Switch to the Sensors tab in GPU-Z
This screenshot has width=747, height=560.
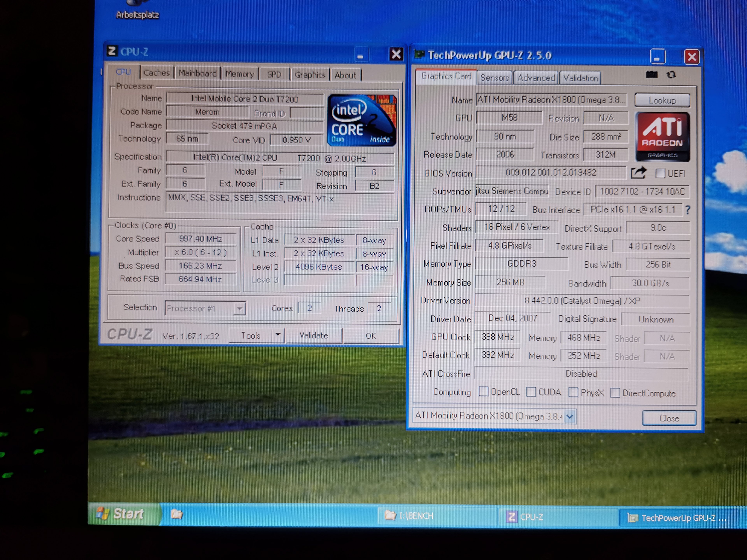(494, 78)
